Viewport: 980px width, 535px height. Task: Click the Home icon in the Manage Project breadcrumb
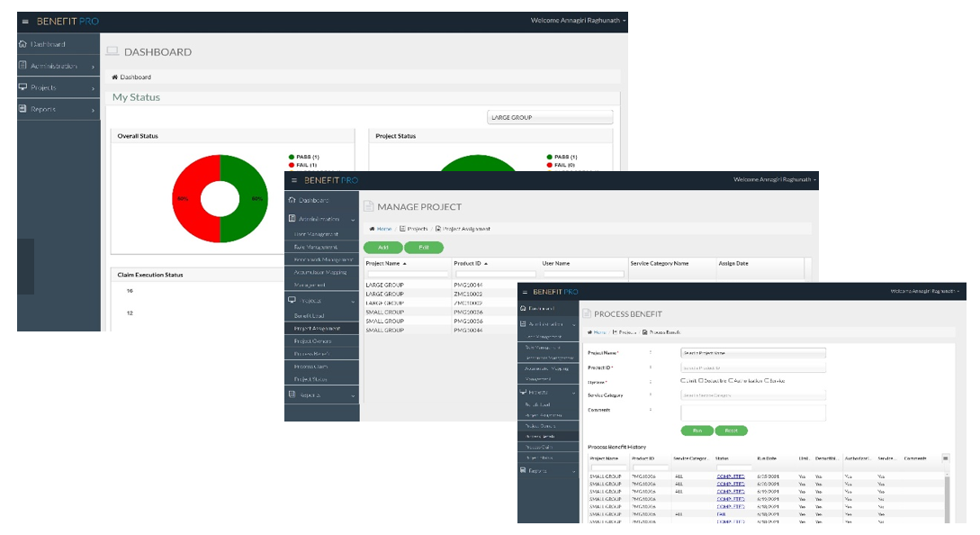click(372, 229)
